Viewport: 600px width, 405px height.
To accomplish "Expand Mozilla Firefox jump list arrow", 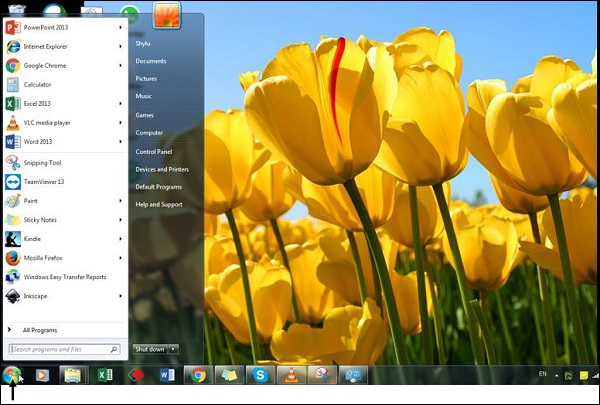I will point(121,258).
